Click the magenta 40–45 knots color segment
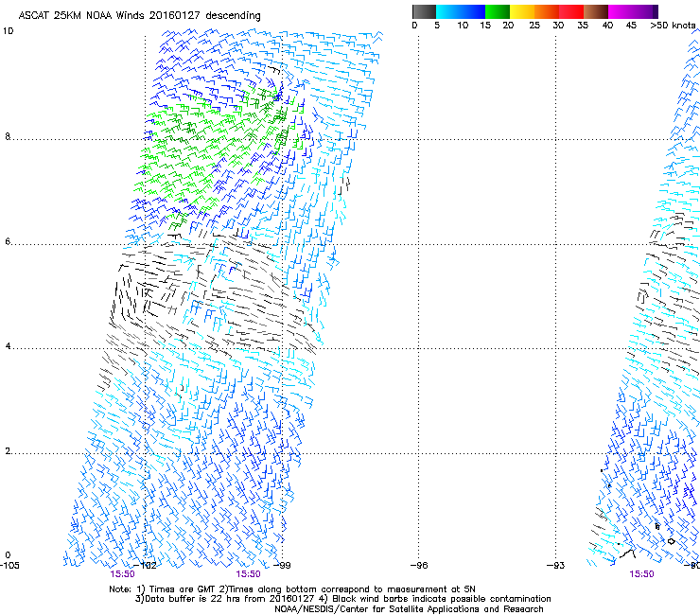This screenshot has width=700, height=615. 621,11
